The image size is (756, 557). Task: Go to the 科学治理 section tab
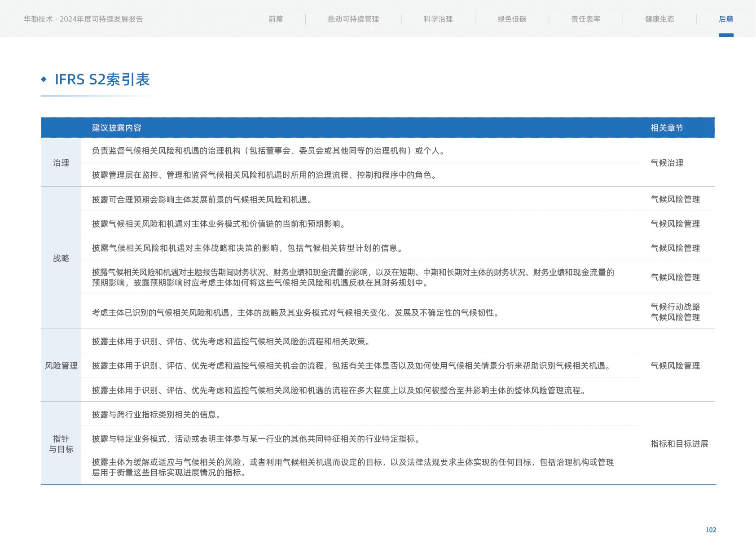click(438, 19)
